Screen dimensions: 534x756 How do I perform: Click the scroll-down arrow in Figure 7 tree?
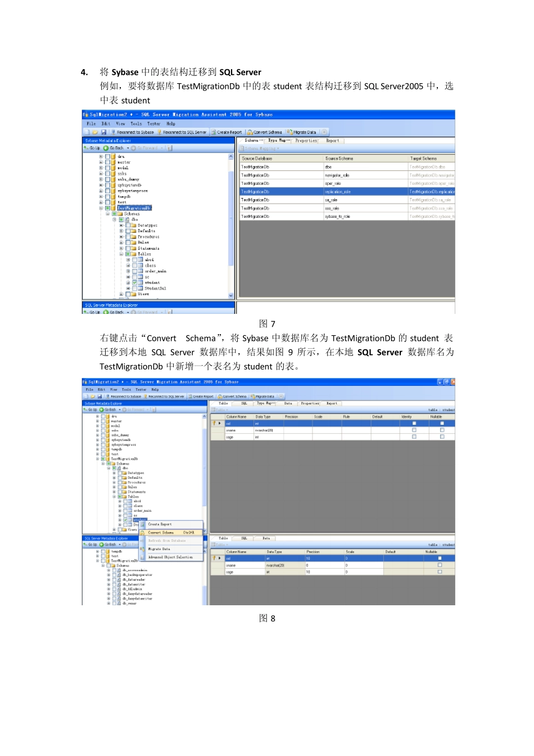(x=231, y=295)
